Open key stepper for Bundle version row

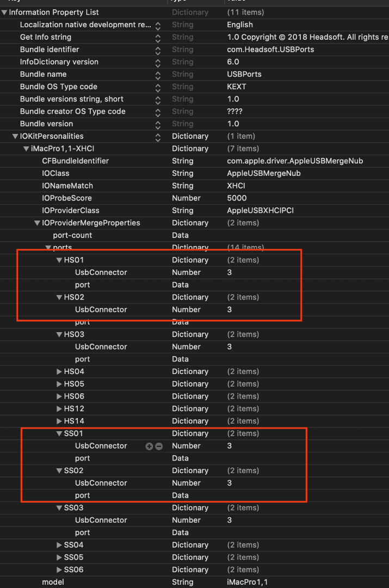point(158,124)
